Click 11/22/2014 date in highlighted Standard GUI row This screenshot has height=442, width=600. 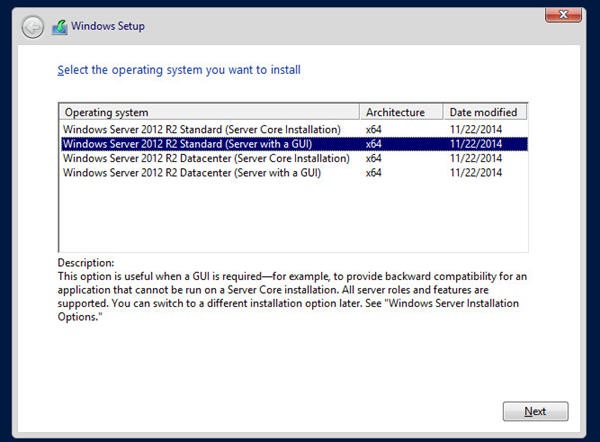coord(476,144)
